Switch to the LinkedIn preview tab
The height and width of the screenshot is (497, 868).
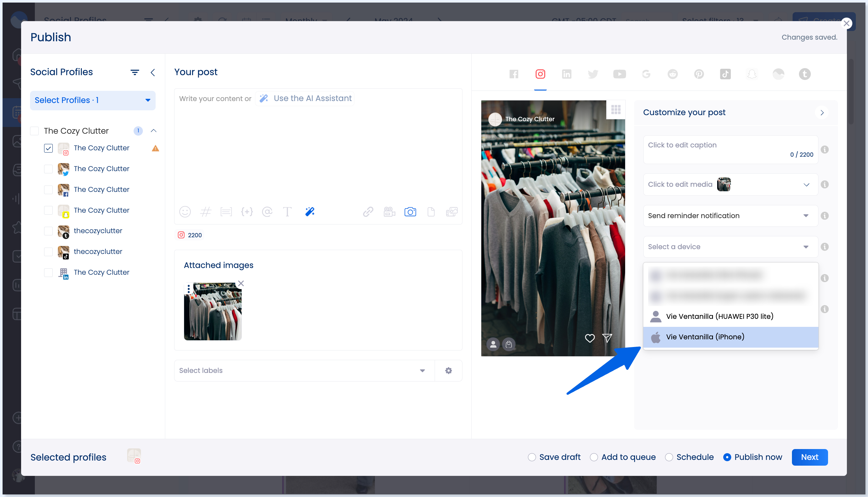(567, 74)
